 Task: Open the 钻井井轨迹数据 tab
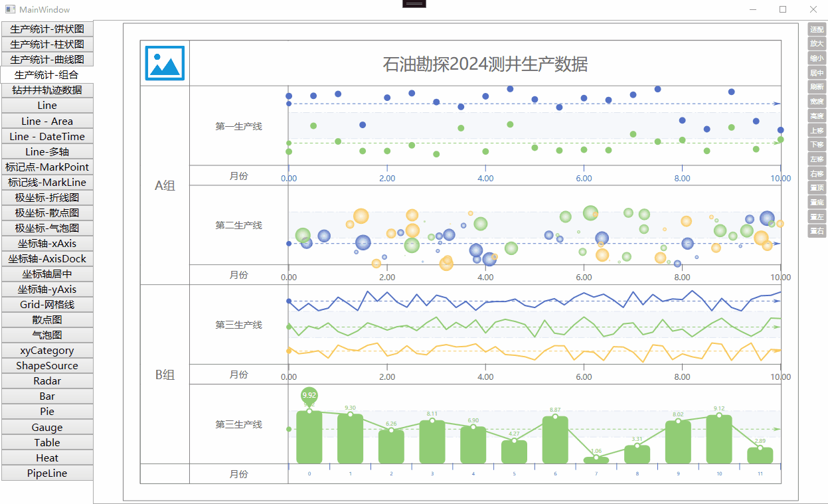coord(47,90)
